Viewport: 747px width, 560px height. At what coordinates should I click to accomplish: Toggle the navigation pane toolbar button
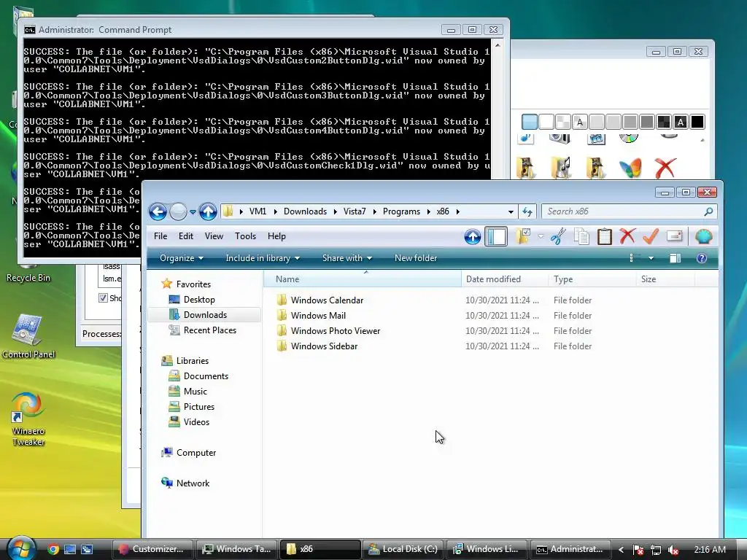(496, 236)
